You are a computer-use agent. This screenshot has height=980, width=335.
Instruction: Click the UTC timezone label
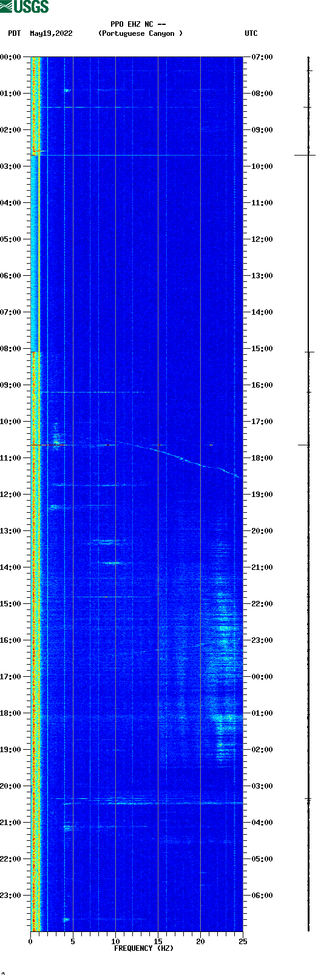[251, 33]
